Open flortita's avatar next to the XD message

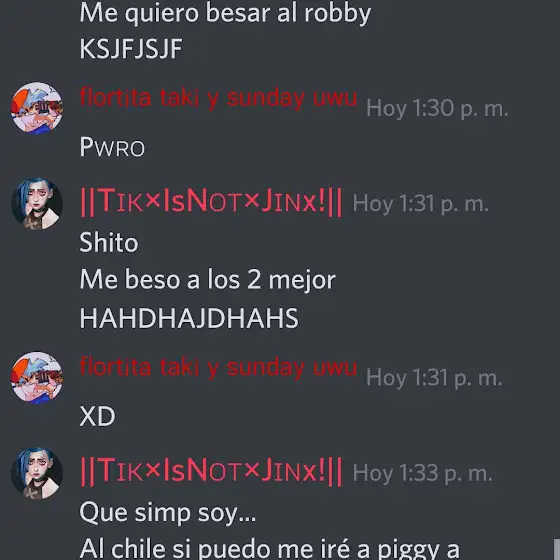tap(37, 378)
